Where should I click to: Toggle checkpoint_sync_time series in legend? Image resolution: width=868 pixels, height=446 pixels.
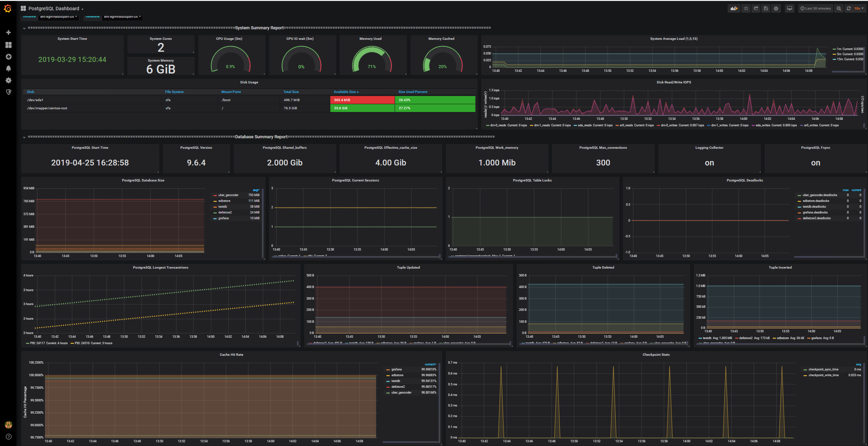pyautogui.click(x=823, y=369)
